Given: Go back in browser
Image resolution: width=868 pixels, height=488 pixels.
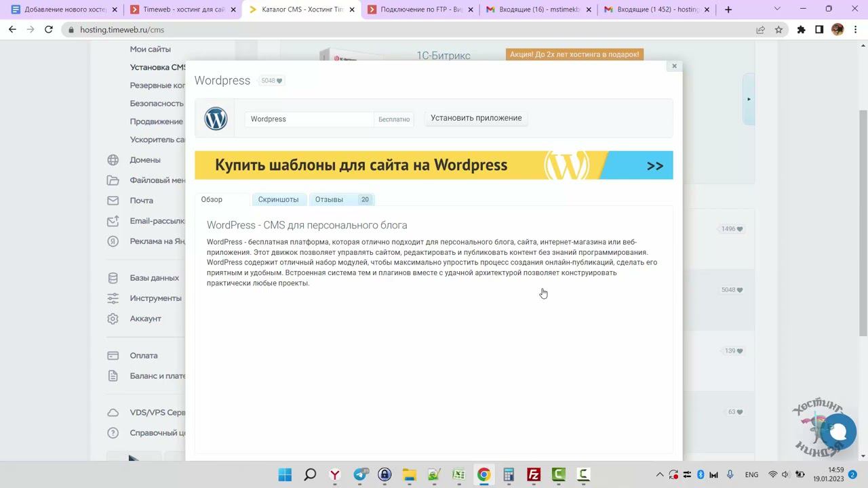Looking at the screenshot, I should (x=12, y=30).
